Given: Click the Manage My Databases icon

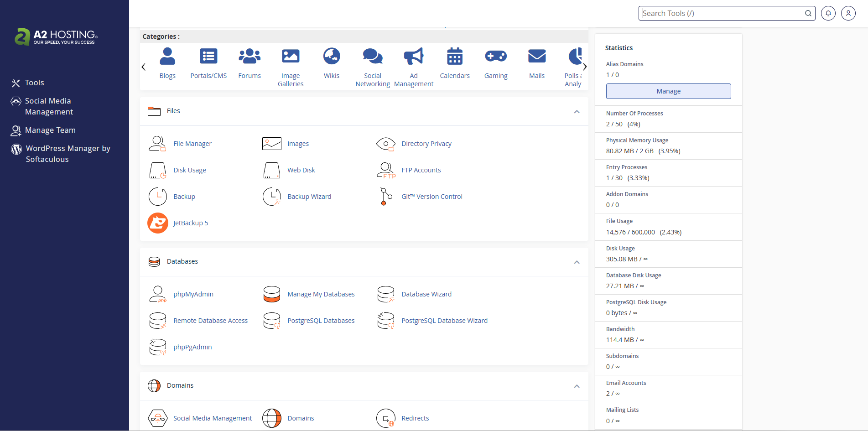Looking at the screenshot, I should coord(272,294).
